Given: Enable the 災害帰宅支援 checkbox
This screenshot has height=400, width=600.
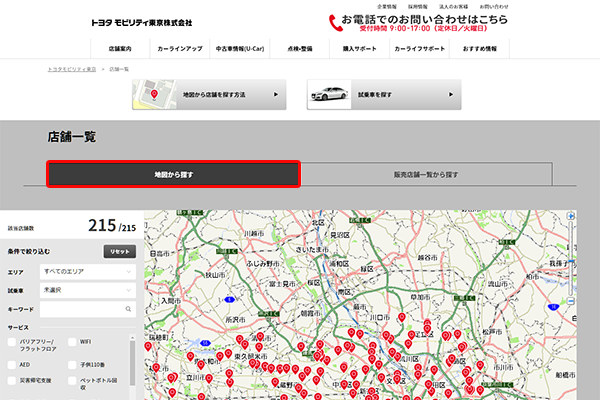Looking at the screenshot, I should tap(11, 380).
